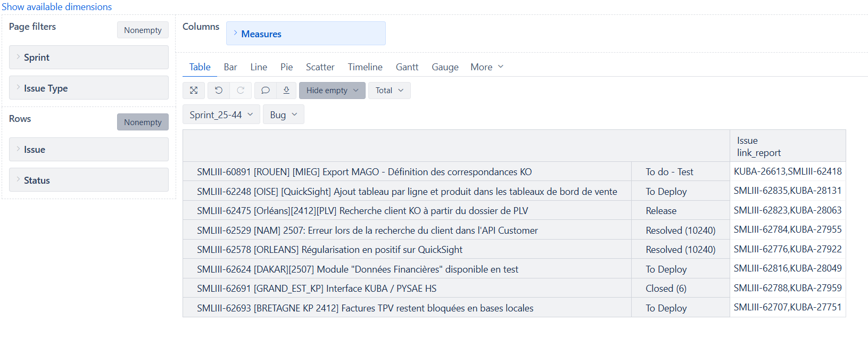Click the undo arrow icon
Image resolution: width=868 pixels, height=345 pixels.
click(219, 91)
